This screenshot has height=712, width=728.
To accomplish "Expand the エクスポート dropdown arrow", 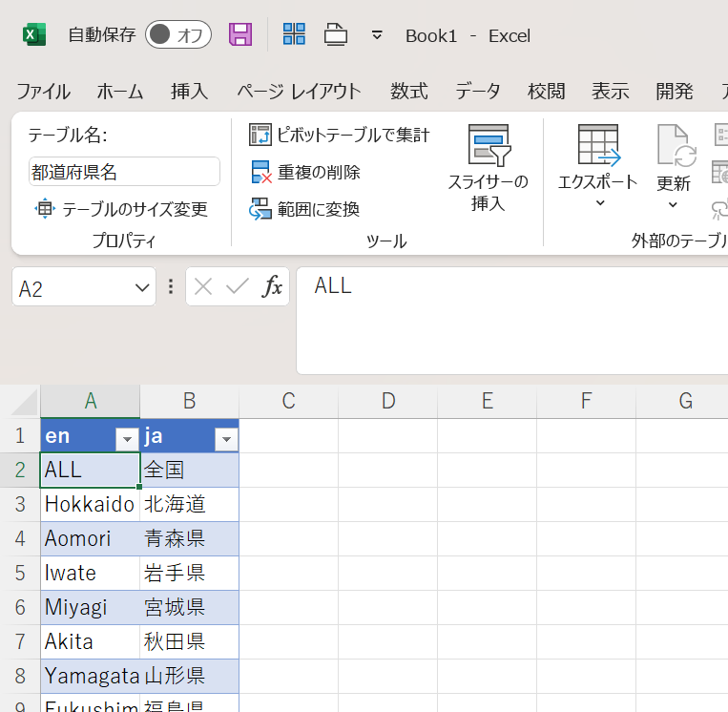I will tap(600, 203).
